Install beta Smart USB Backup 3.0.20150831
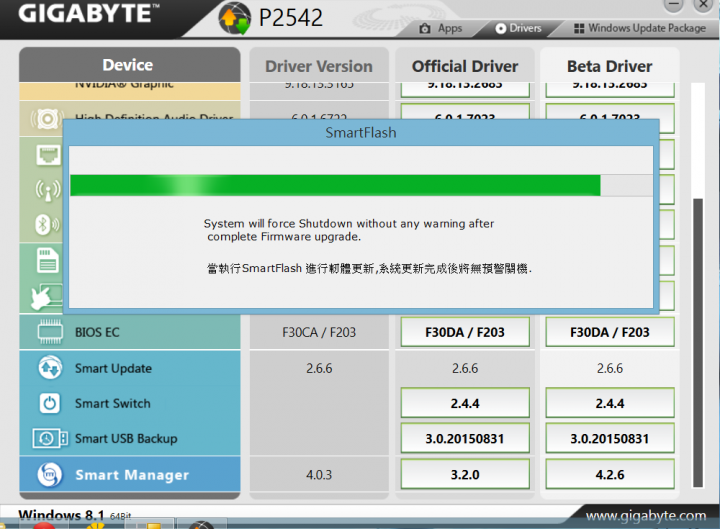 point(610,439)
